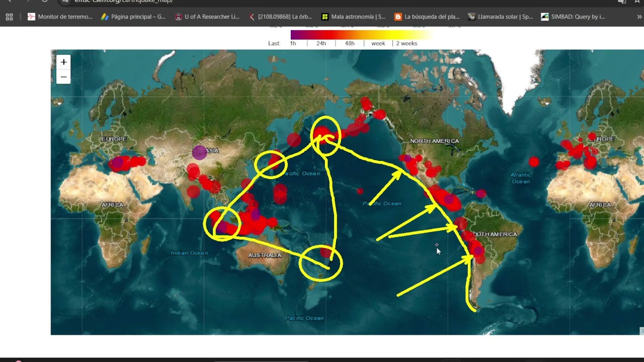This screenshot has height=362, width=644.
Task: Click the NORTH AMERICA map label
Action: coord(434,141)
